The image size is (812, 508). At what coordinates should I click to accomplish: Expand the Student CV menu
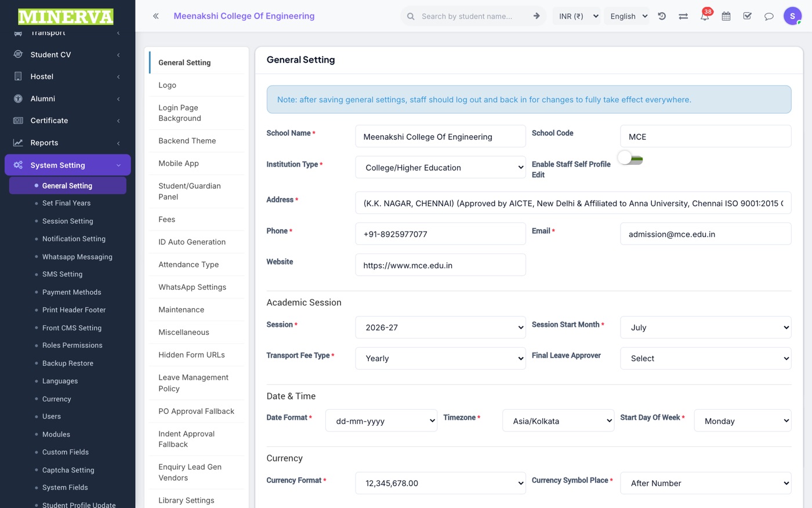click(118, 55)
